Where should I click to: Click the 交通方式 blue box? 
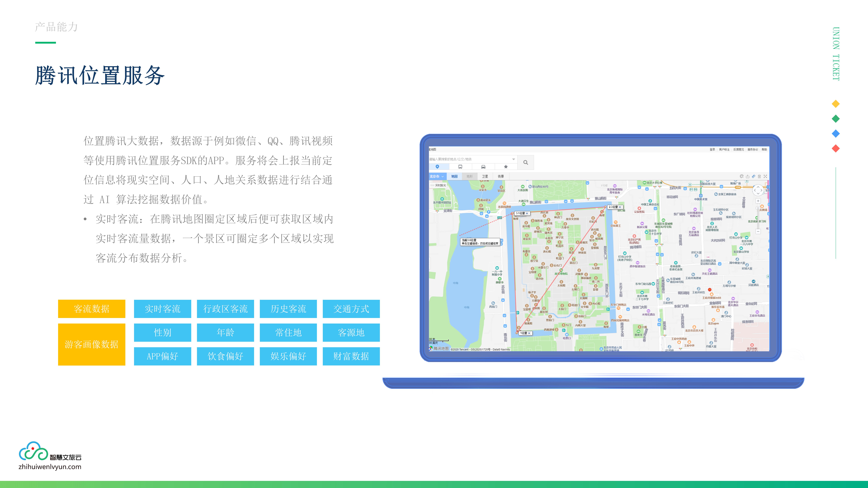pos(351,309)
